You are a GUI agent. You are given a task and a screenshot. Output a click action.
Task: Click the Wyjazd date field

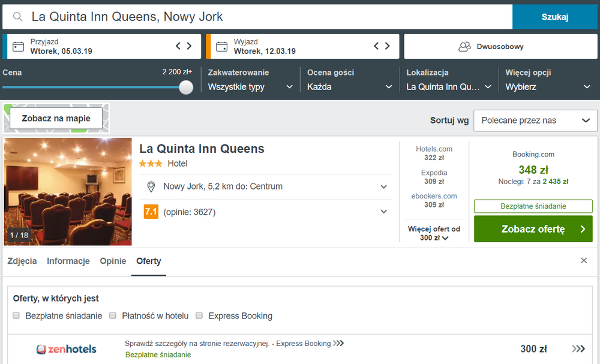point(302,47)
